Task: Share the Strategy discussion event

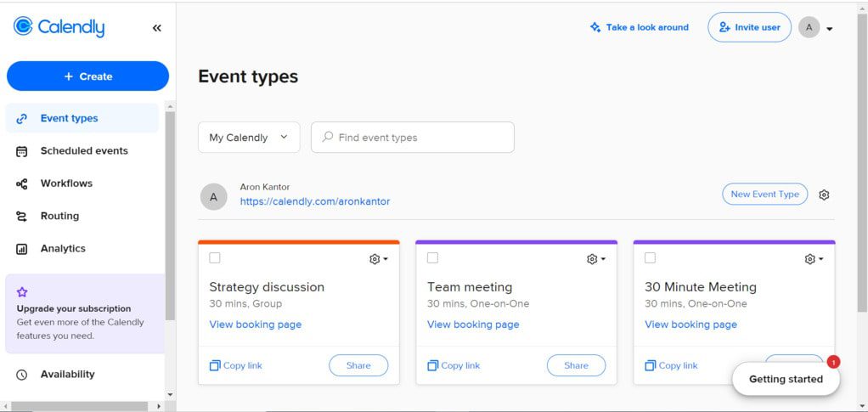Action: click(x=358, y=365)
